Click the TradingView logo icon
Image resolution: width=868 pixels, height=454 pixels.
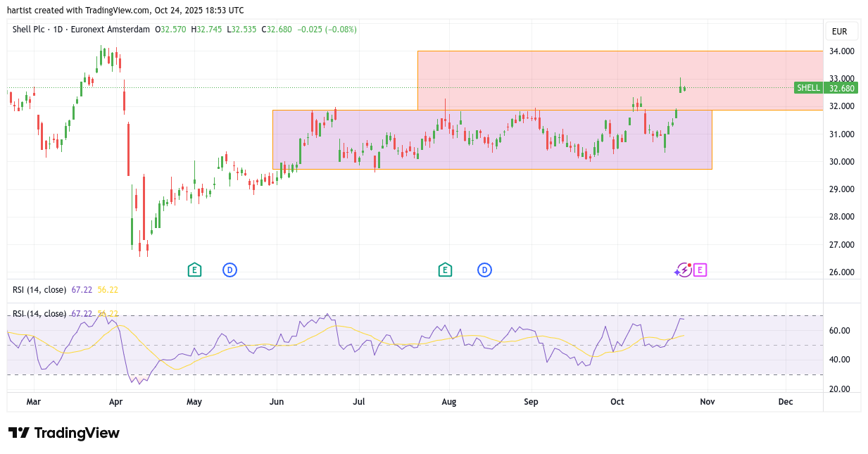pos(18,433)
